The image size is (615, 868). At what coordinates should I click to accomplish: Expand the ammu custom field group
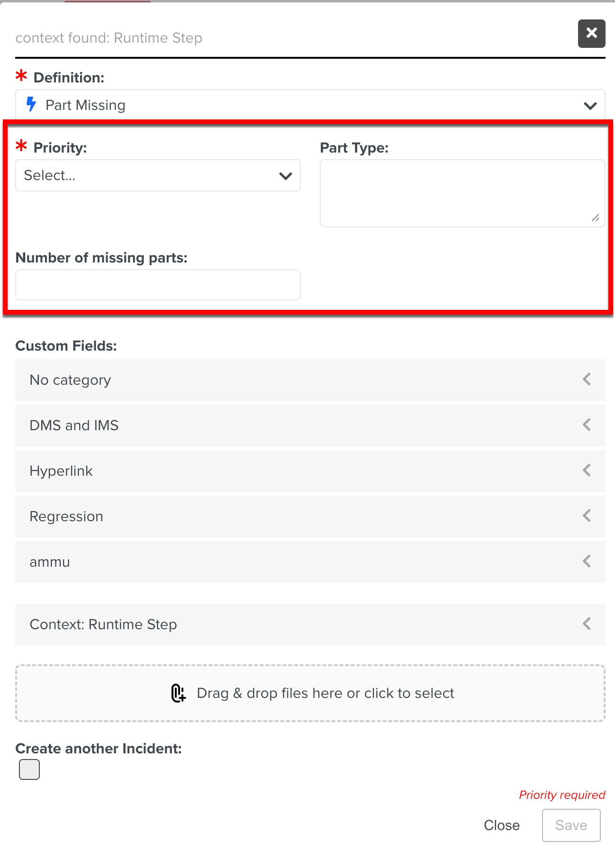tap(587, 561)
